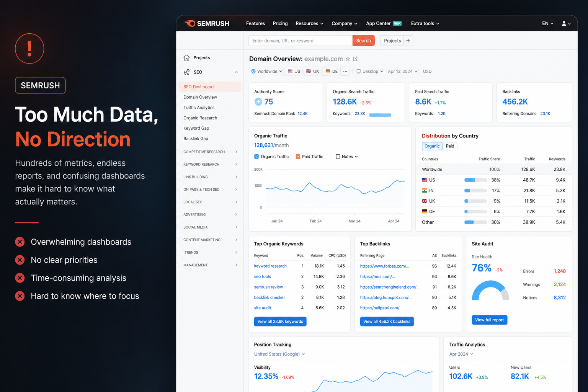Change device via the Desktop dropdown
The height and width of the screenshot is (392, 588).
(370, 71)
